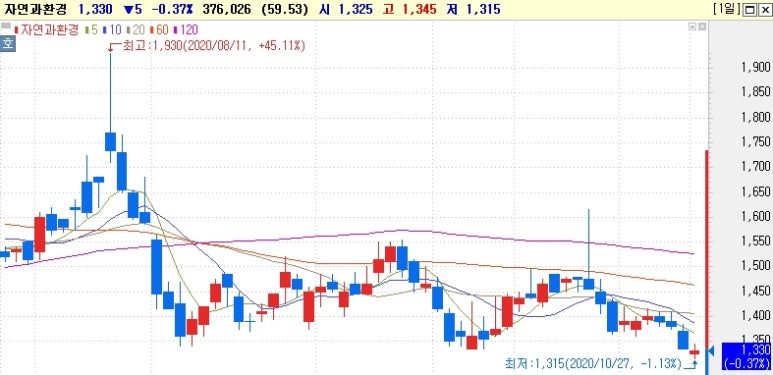Click the small gray close-panel icon

pos(702,27)
